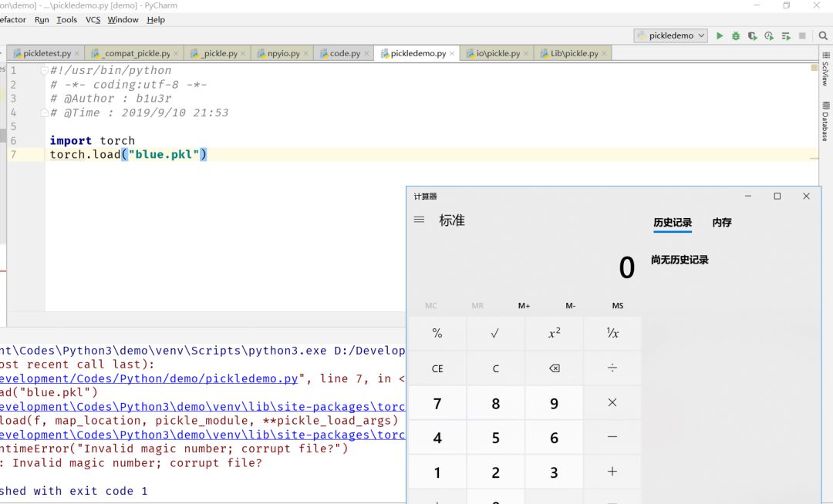
Task: Click the minus key next to 6
Action: [612, 437]
